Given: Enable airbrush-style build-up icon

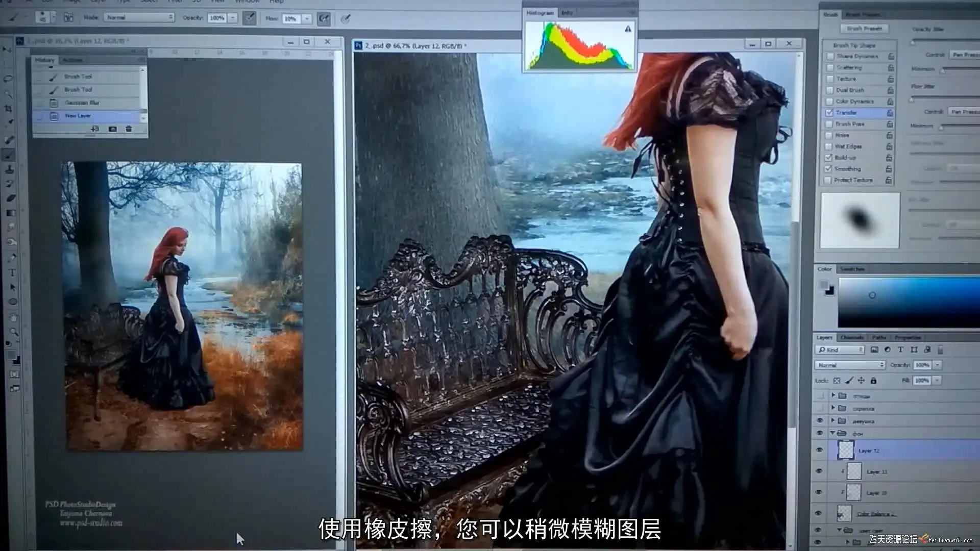Looking at the screenshot, I should pos(324,19).
